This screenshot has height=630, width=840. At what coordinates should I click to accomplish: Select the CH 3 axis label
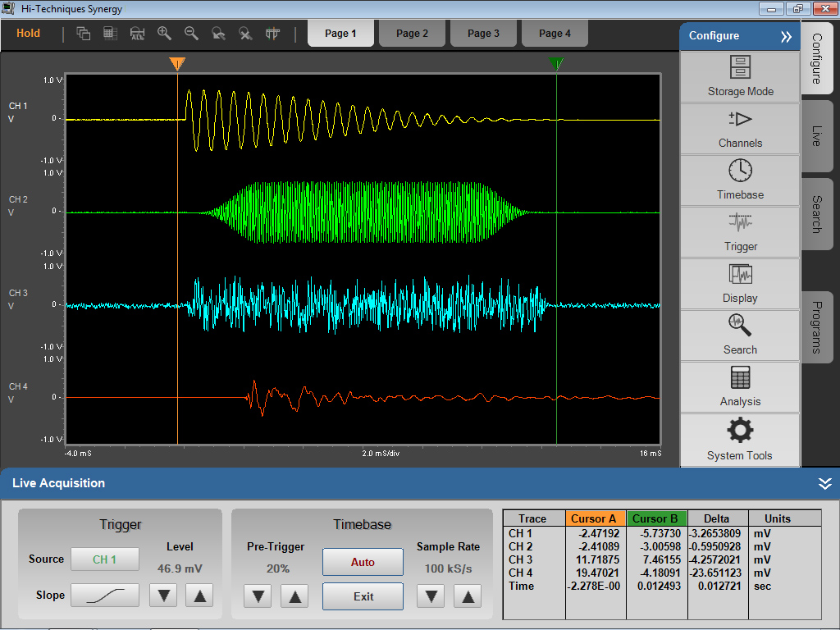tap(18, 293)
